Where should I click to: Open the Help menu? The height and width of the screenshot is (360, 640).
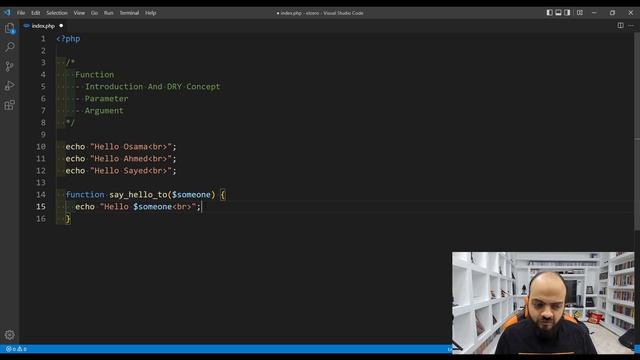coord(151,13)
